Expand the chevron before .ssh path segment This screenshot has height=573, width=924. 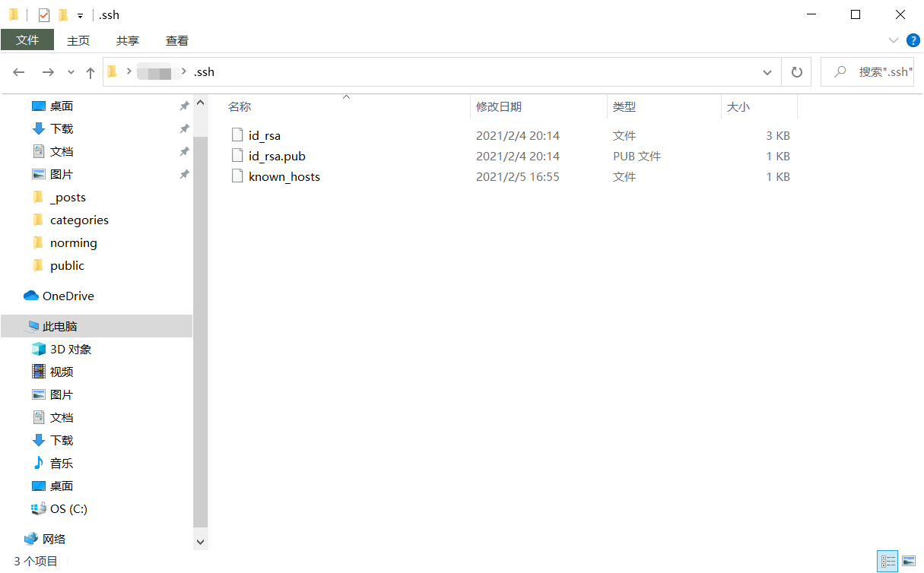click(184, 71)
